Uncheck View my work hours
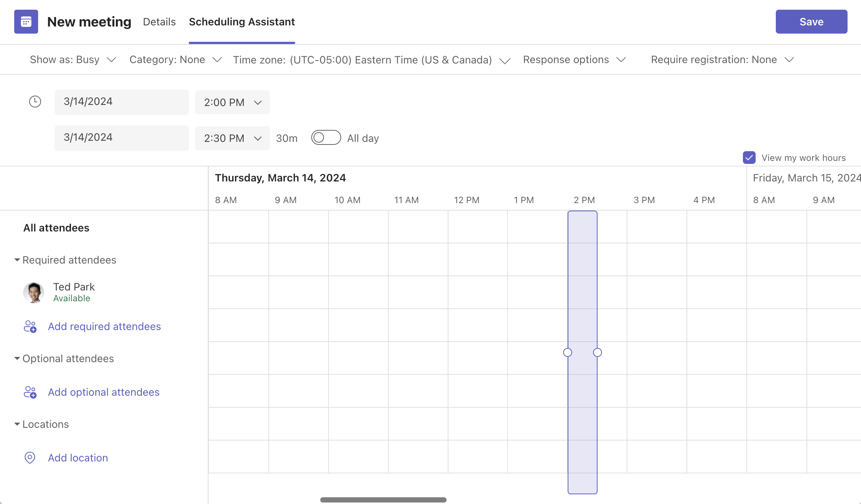 coord(749,158)
